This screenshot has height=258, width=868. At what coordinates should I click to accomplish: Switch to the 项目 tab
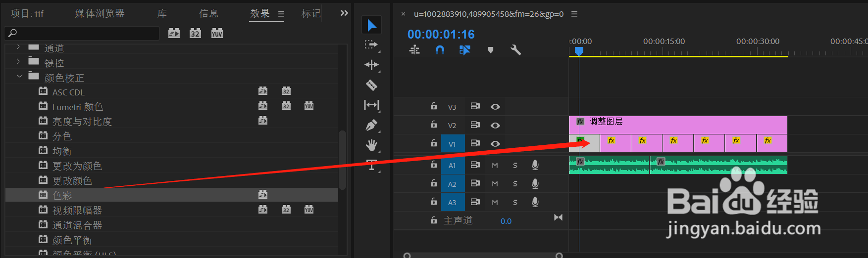point(27,13)
